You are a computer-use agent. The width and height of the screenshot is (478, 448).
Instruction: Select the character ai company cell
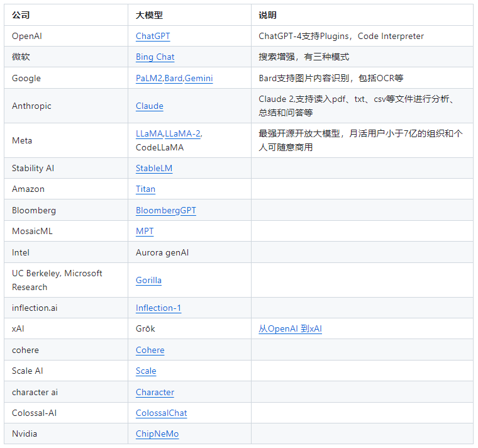click(66, 392)
